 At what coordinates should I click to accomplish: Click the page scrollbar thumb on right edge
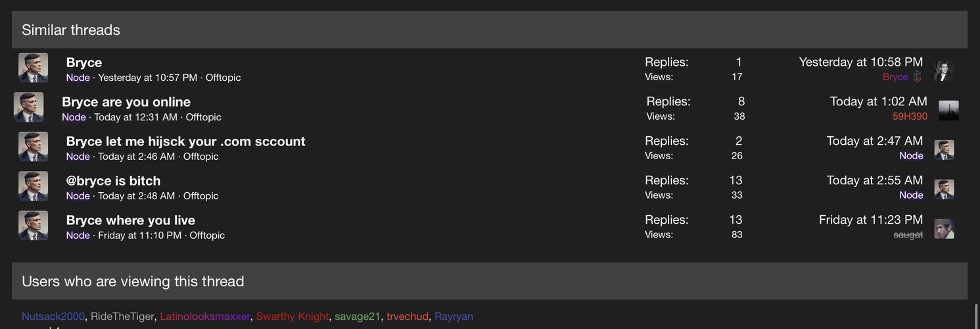tap(977, 316)
